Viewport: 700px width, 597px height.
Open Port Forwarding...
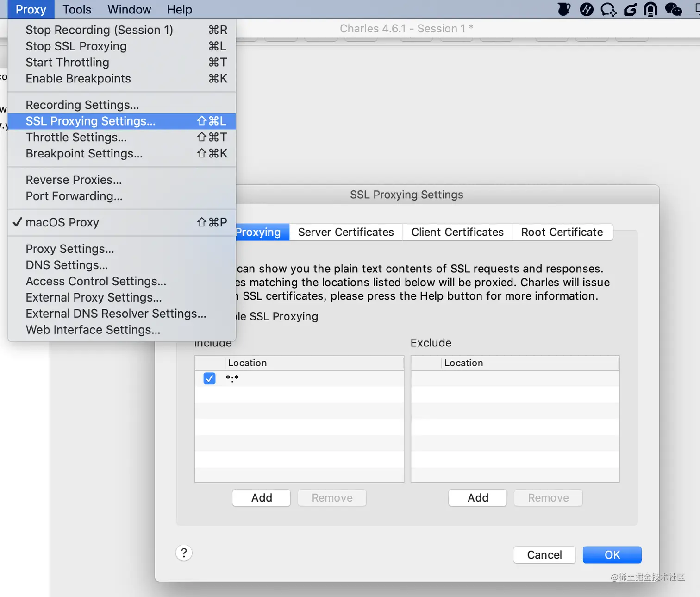point(122,196)
